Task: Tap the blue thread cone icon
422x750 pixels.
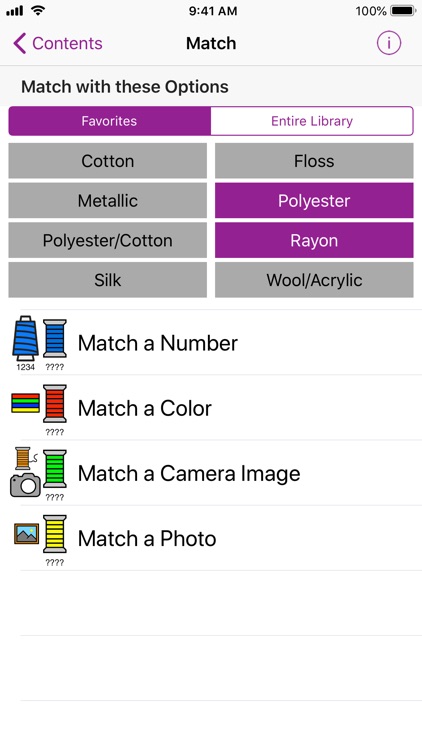Action: [25, 338]
